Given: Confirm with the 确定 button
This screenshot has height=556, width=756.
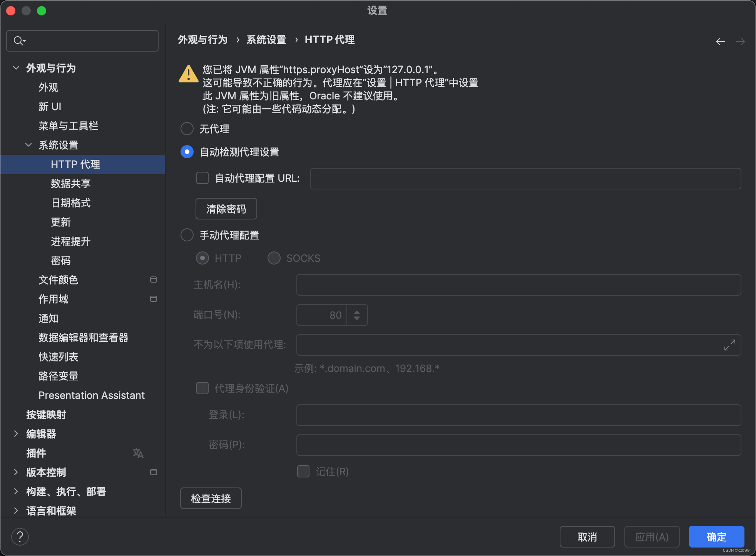Looking at the screenshot, I should [x=716, y=537].
